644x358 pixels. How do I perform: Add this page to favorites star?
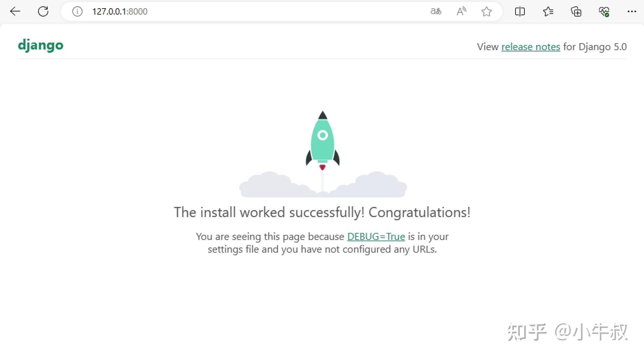[x=486, y=11]
